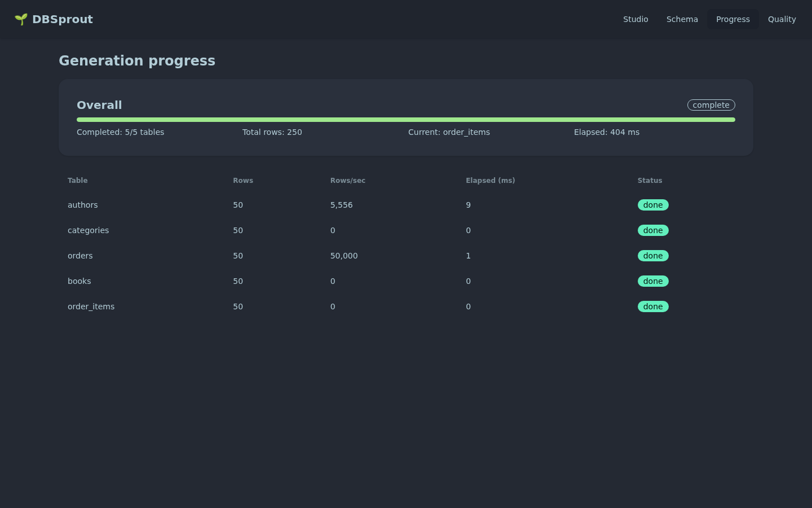Viewport: 812px width, 508px height.
Task: Click the DBSprout brand name
Action: click(x=63, y=19)
